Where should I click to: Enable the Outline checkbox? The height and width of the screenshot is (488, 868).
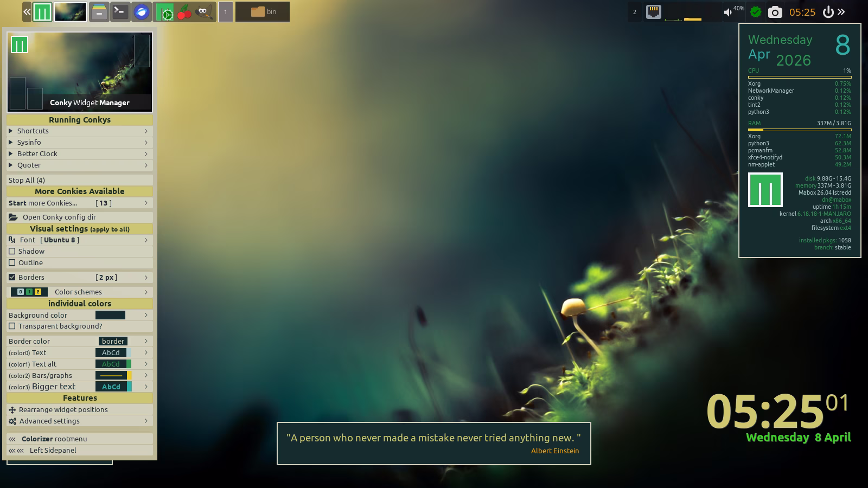(12, 262)
